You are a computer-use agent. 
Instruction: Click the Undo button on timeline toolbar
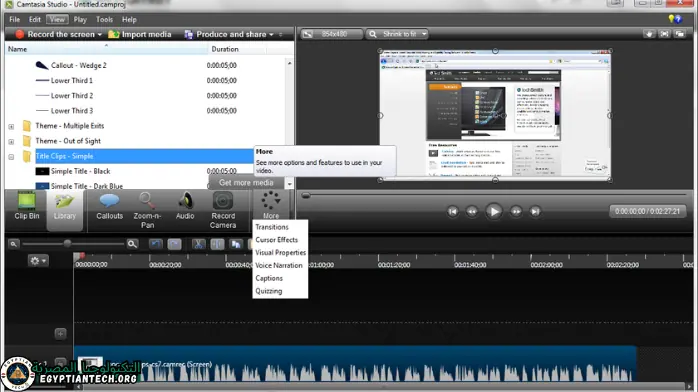tap(155, 244)
